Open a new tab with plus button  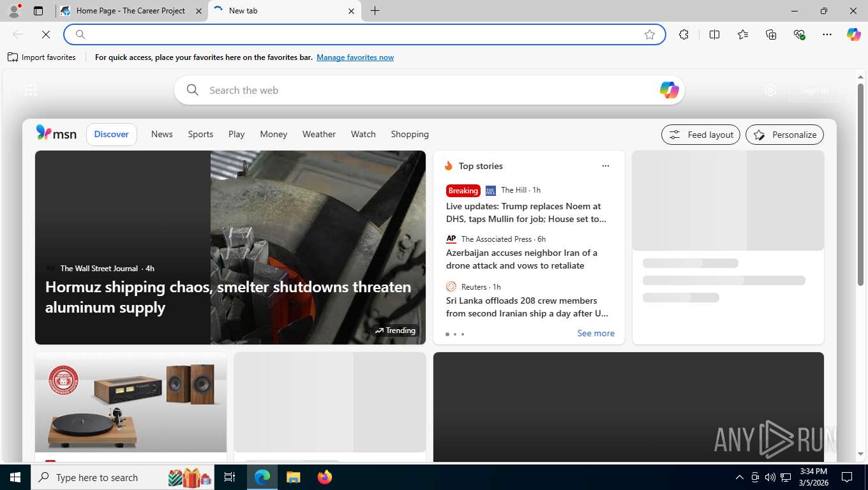375,11
